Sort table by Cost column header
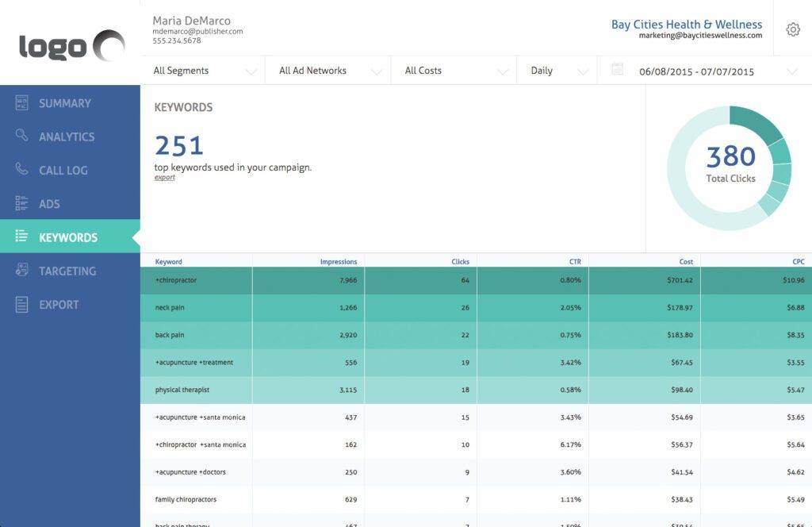The width and height of the screenshot is (812, 527). (686, 262)
